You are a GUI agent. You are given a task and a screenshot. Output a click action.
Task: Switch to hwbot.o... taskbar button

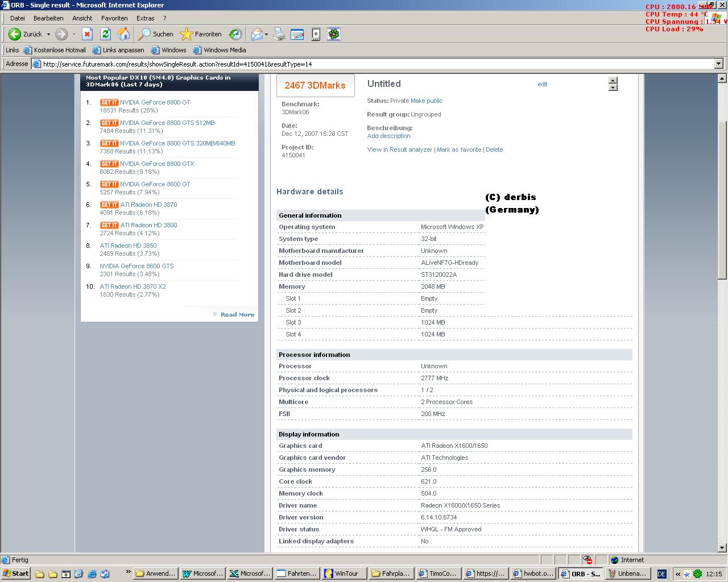[533, 573]
